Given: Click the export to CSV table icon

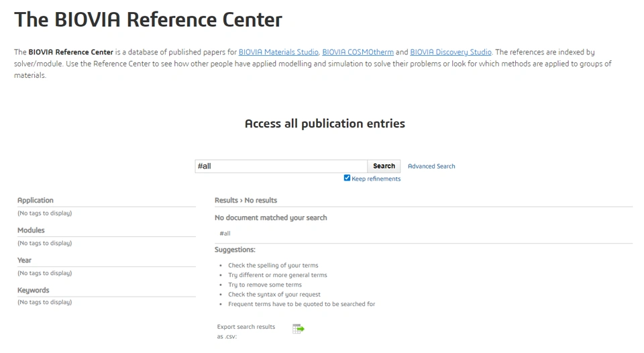Looking at the screenshot, I should (x=298, y=329).
